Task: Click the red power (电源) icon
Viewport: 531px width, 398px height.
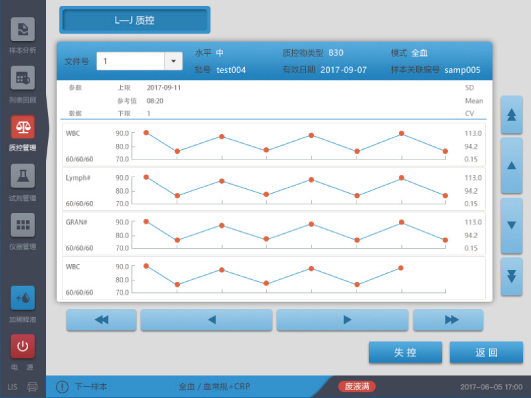Action: click(23, 346)
